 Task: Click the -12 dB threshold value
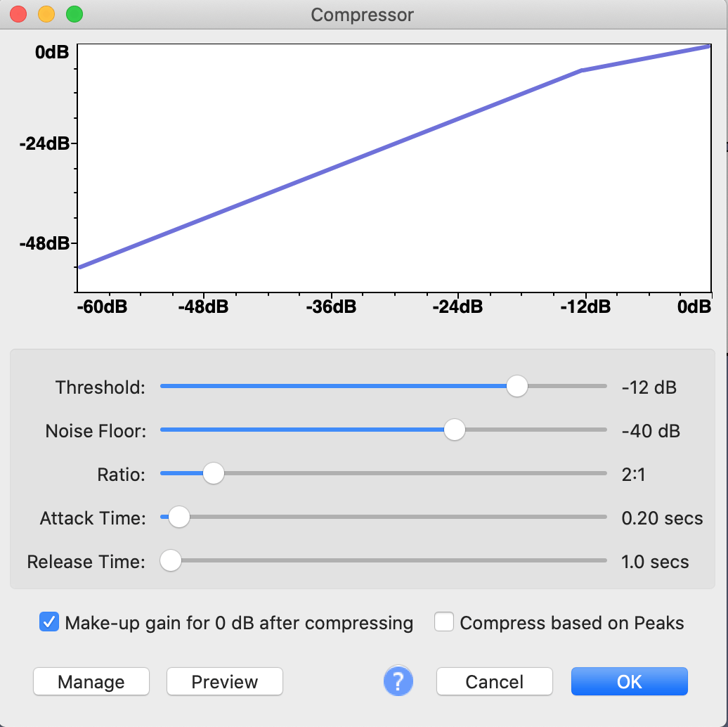(x=649, y=387)
